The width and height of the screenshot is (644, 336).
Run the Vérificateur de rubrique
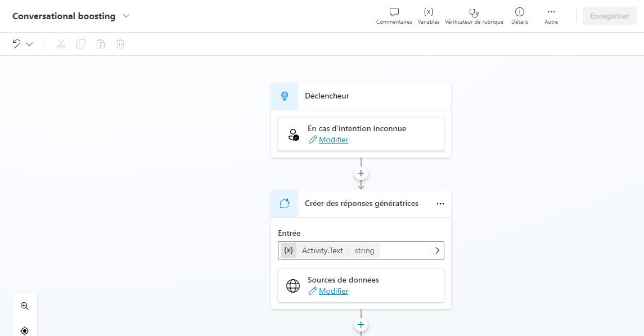click(x=474, y=16)
